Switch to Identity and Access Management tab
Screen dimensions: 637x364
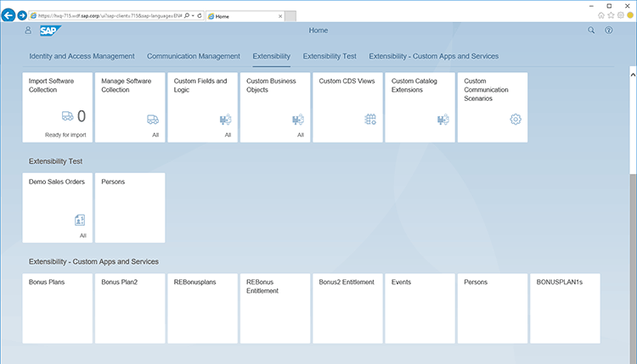click(82, 56)
